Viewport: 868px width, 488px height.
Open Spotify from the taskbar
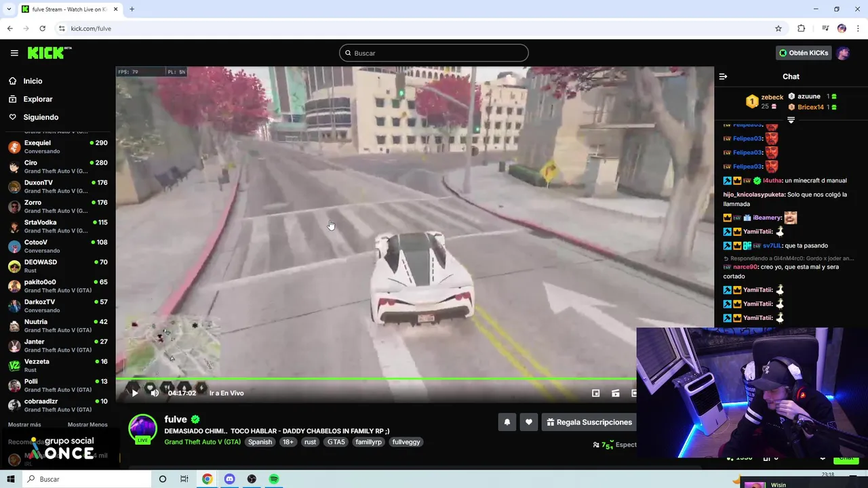tap(274, 479)
